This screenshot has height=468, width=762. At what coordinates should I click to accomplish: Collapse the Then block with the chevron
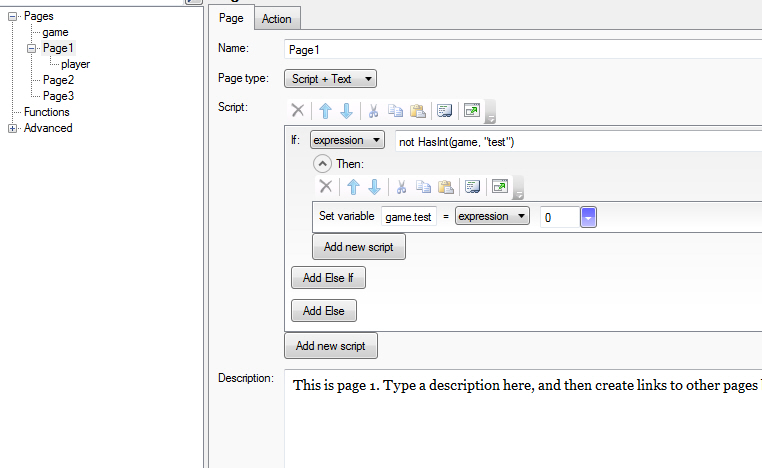point(323,164)
